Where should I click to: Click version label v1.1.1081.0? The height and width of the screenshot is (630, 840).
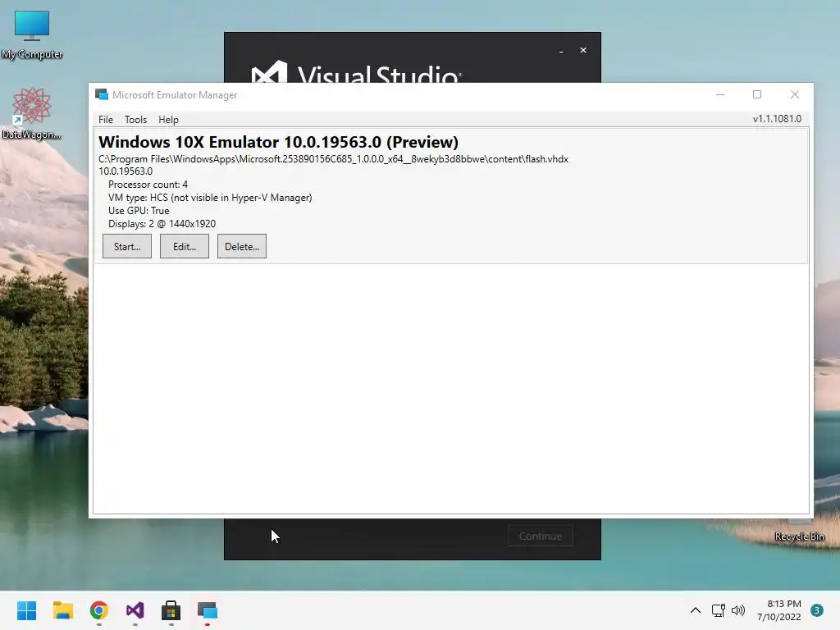click(x=777, y=119)
